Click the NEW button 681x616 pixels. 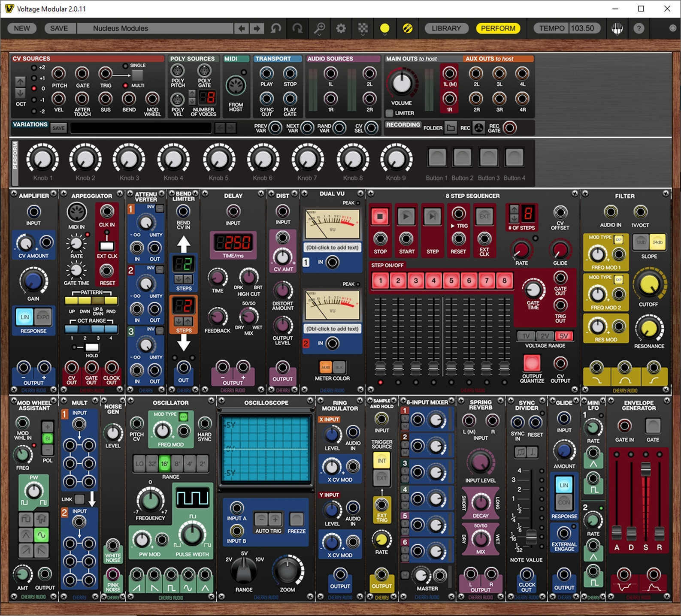point(22,28)
